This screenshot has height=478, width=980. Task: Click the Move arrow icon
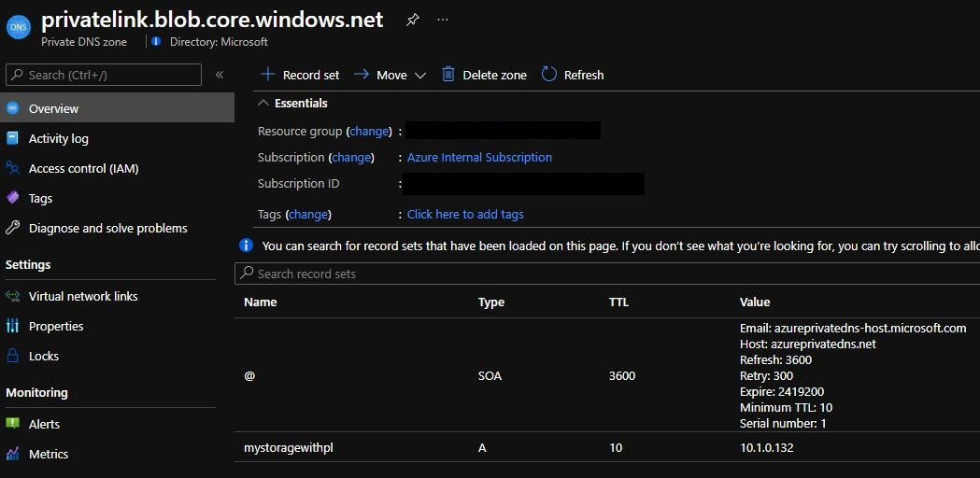click(362, 75)
